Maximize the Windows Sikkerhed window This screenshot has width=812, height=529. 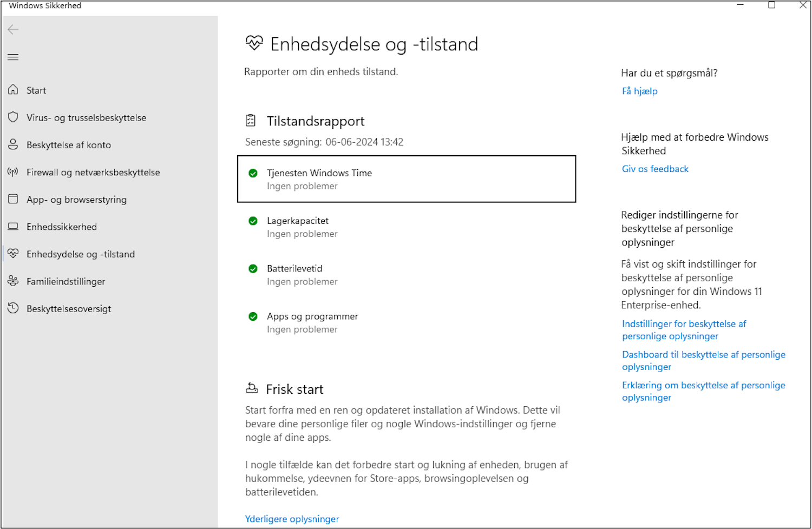pyautogui.click(x=772, y=5)
